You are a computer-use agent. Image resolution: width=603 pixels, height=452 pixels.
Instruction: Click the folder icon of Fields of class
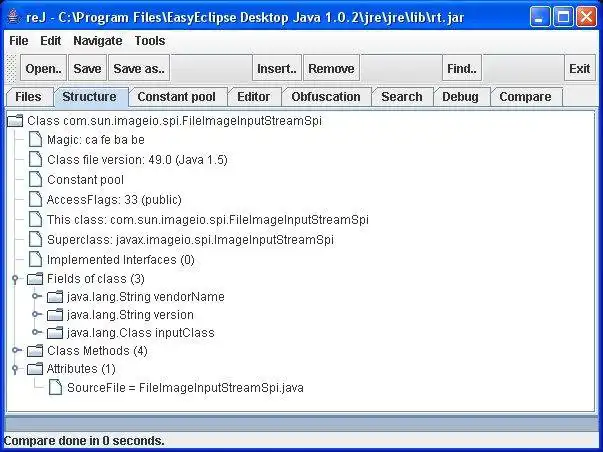[x=35, y=279]
